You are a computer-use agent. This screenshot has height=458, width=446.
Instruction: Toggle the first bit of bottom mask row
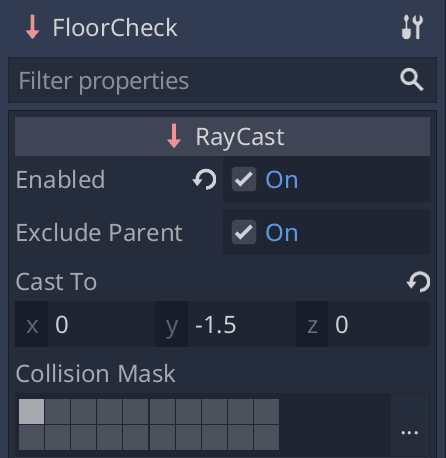[31, 437]
